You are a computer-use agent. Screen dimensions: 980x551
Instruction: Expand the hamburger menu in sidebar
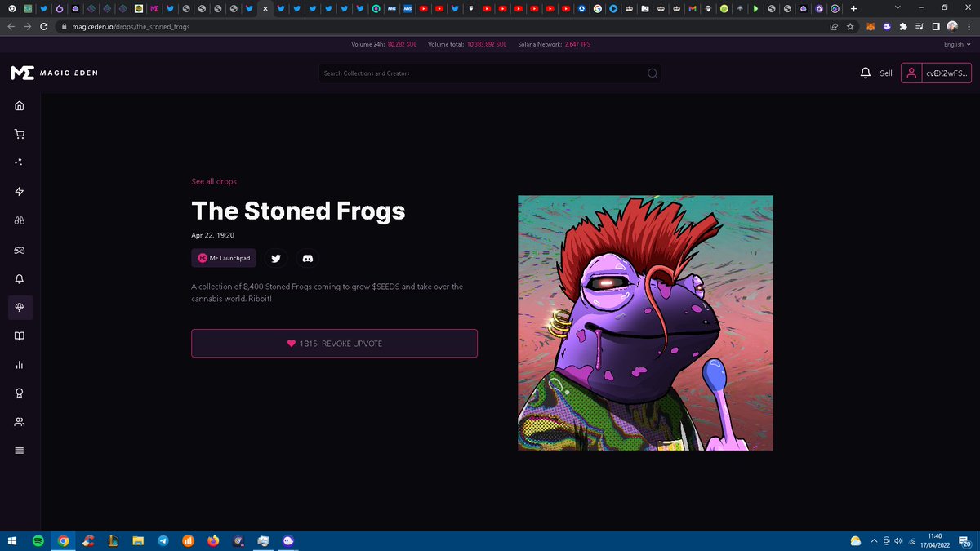20,451
